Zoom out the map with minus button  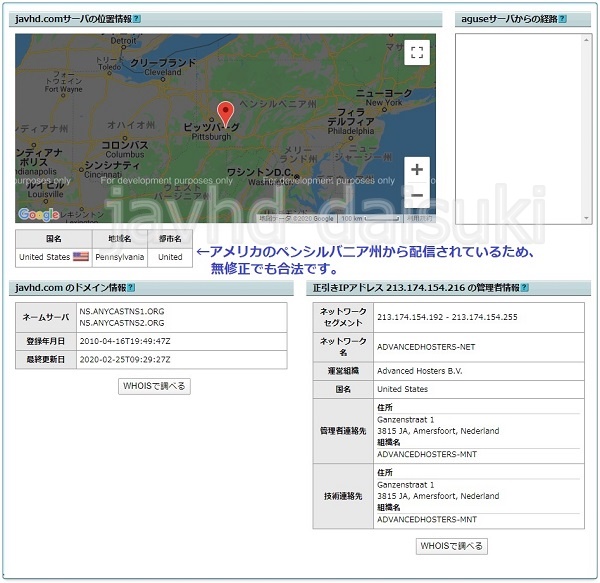pyautogui.click(x=417, y=195)
